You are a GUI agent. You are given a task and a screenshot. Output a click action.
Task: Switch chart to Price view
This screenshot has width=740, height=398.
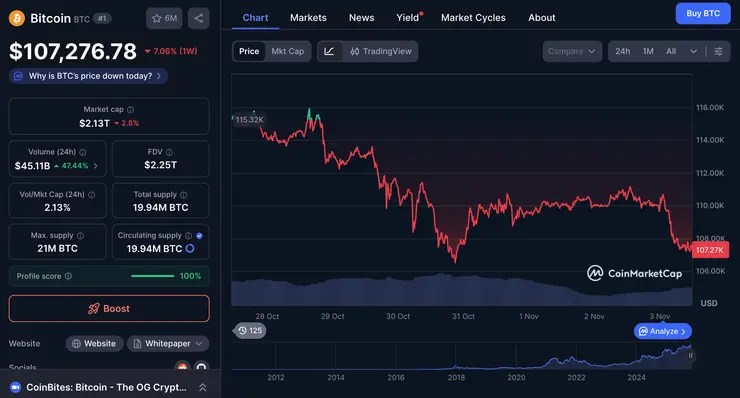point(249,51)
